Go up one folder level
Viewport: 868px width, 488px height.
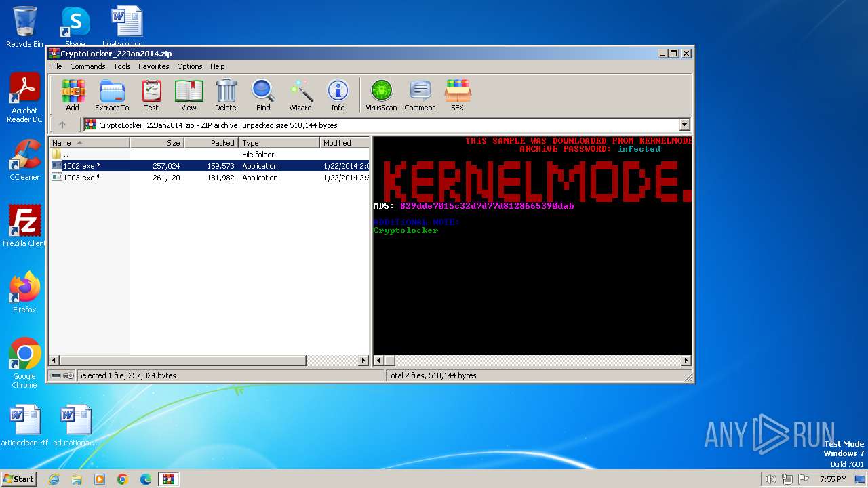click(62, 125)
